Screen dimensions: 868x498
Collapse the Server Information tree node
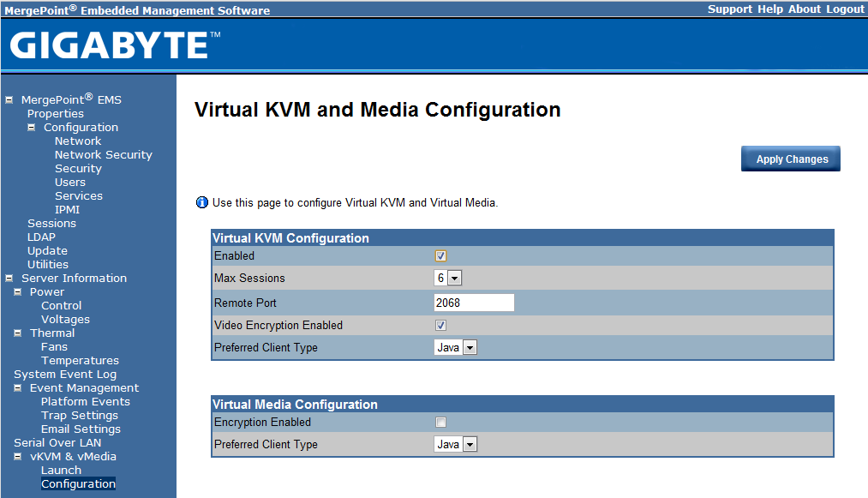click(x=9, y=279)
